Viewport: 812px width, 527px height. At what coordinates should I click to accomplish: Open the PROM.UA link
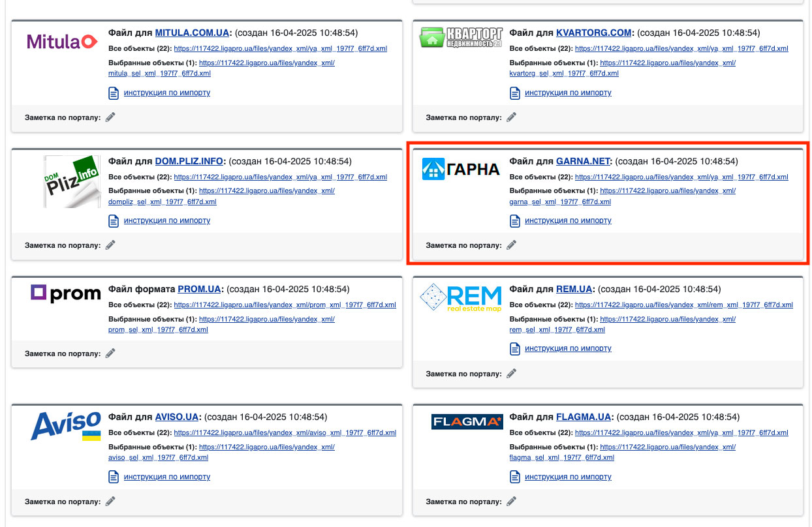pos(199,289)
